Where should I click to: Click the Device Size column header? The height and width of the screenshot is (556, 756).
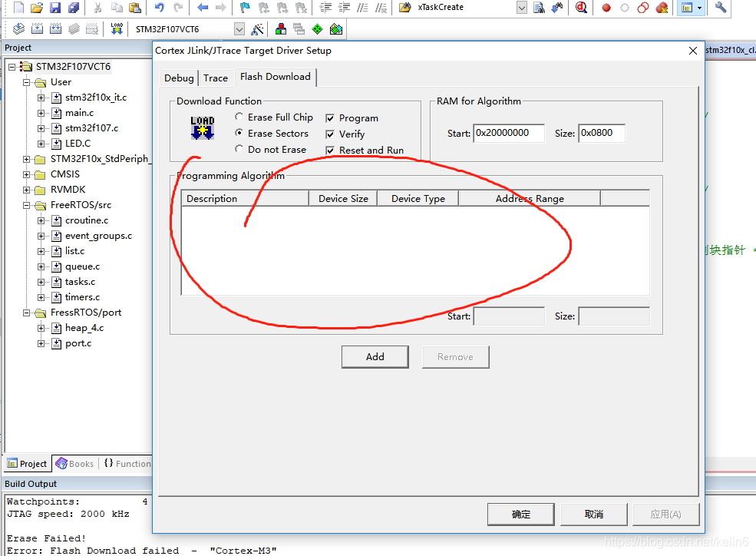coord(343,199)
